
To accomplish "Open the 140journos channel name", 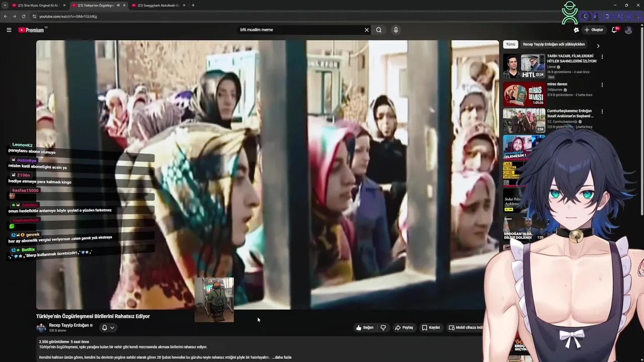I will click(x=555, y=89).
